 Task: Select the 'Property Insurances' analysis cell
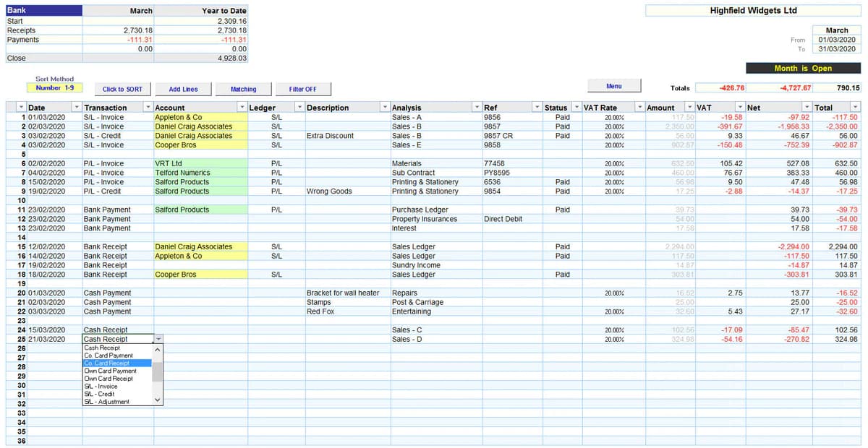click(435, 219)
